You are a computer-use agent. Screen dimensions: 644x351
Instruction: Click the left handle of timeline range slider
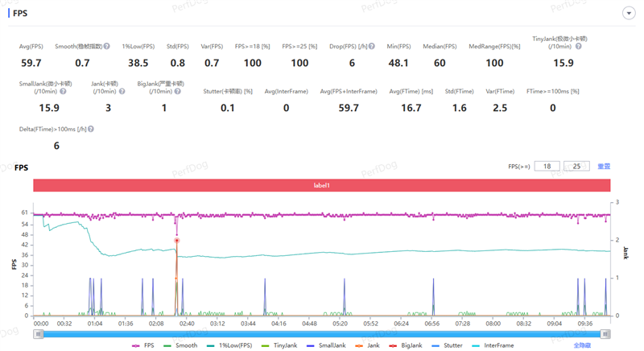pos(37,332)
